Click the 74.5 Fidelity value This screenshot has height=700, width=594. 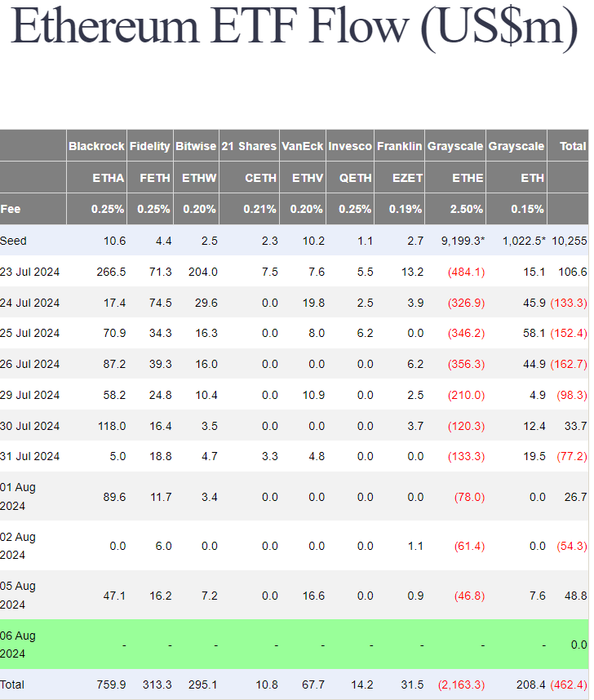click(161, 303)
